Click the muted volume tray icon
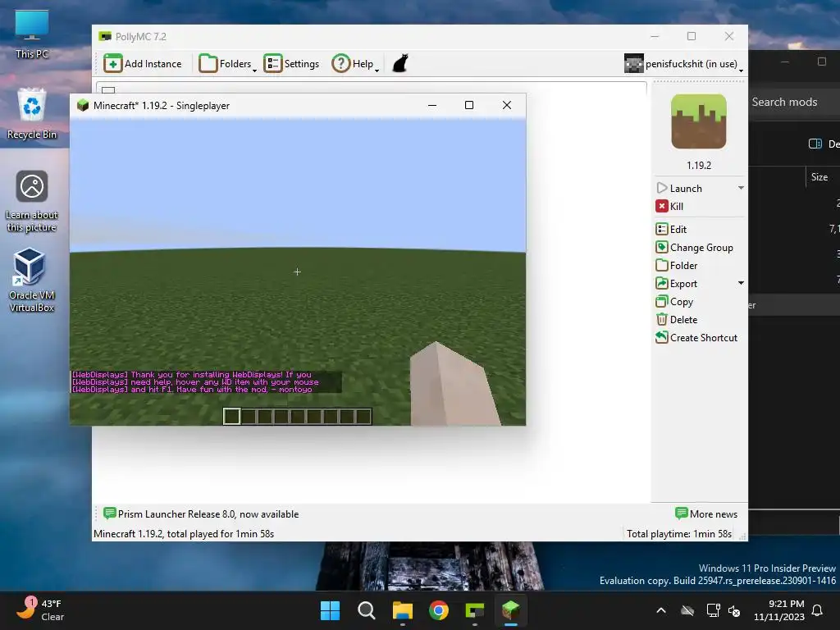The width and height of the screenshot is (840, 630). pos(734,610)
